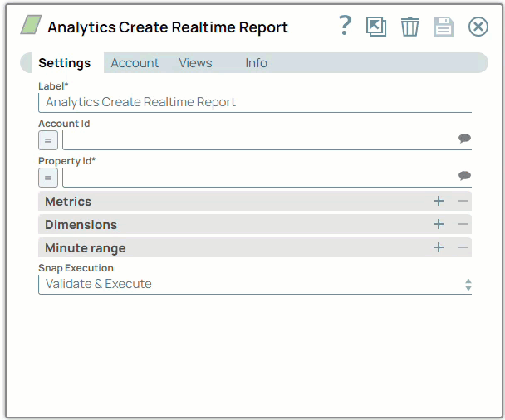
Task: Click the save floppy disk icon
Action: click(444, 27)
